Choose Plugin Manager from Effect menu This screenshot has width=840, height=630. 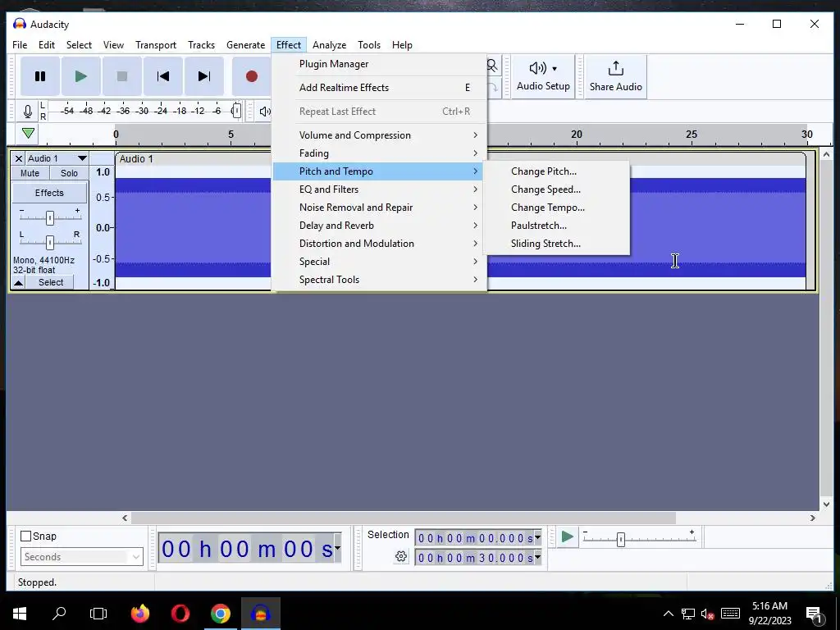pos(379,64)
